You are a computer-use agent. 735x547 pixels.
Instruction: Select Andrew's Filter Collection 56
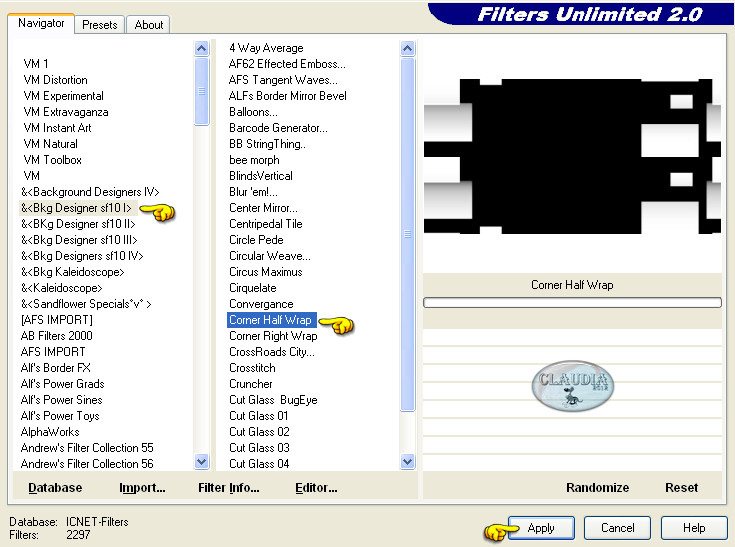tap(87, 464)
